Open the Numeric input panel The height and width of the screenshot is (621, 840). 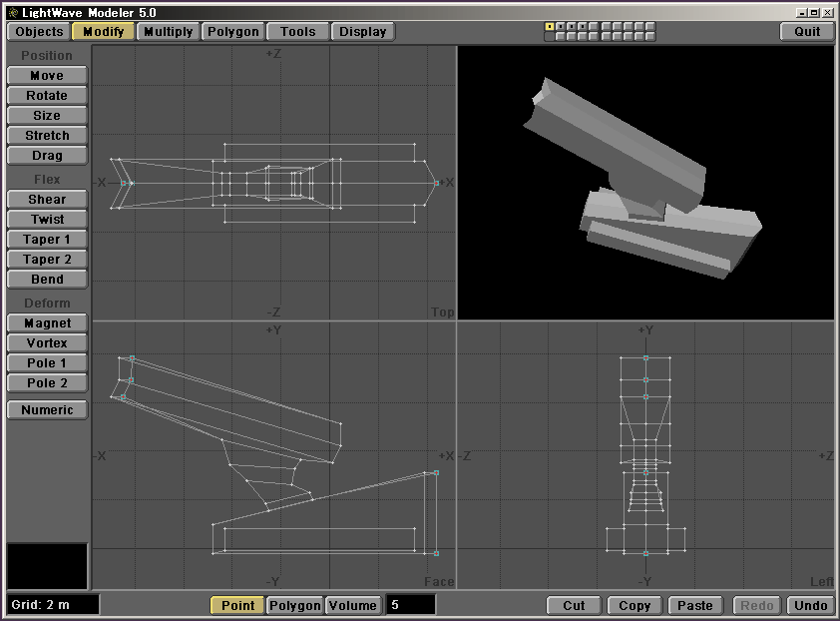coord(47,410)
